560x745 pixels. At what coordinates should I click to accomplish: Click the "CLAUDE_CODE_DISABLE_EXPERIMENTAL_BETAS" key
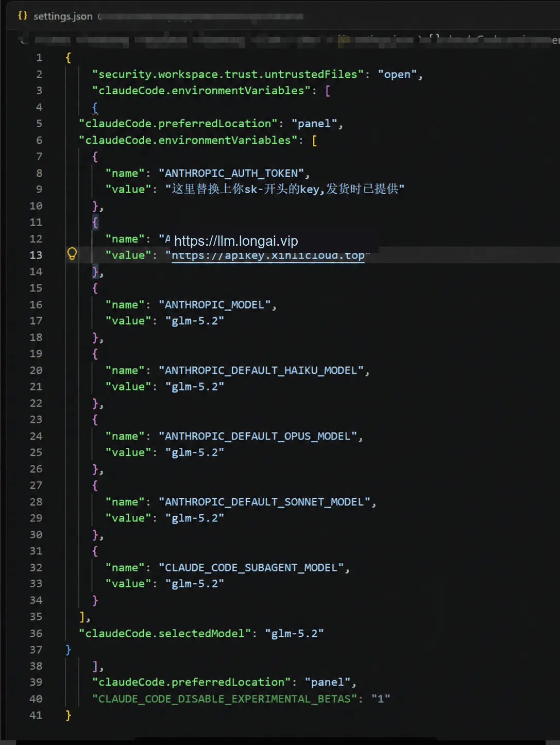[x=225, y=699]
